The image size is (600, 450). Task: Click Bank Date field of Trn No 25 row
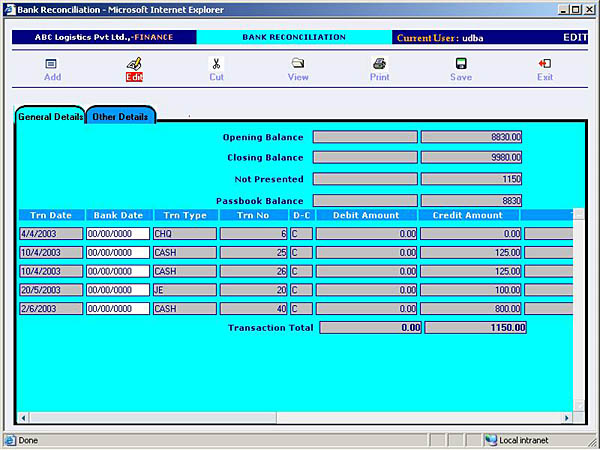(118, 253)
